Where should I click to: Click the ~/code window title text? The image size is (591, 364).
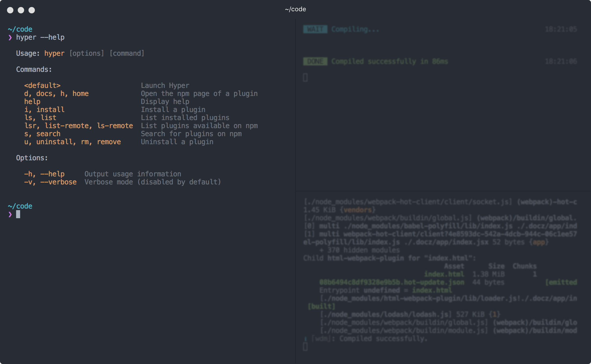tap(295, 9)
